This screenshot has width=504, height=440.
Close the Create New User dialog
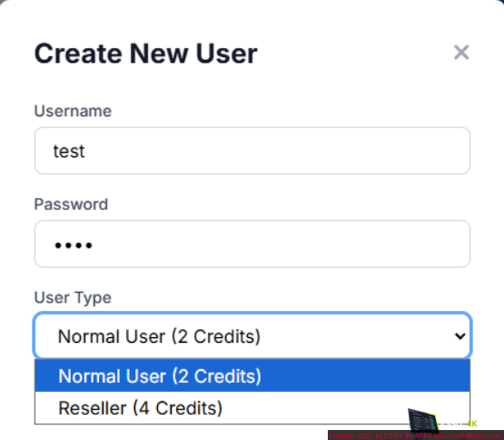(x=461, y=53)
